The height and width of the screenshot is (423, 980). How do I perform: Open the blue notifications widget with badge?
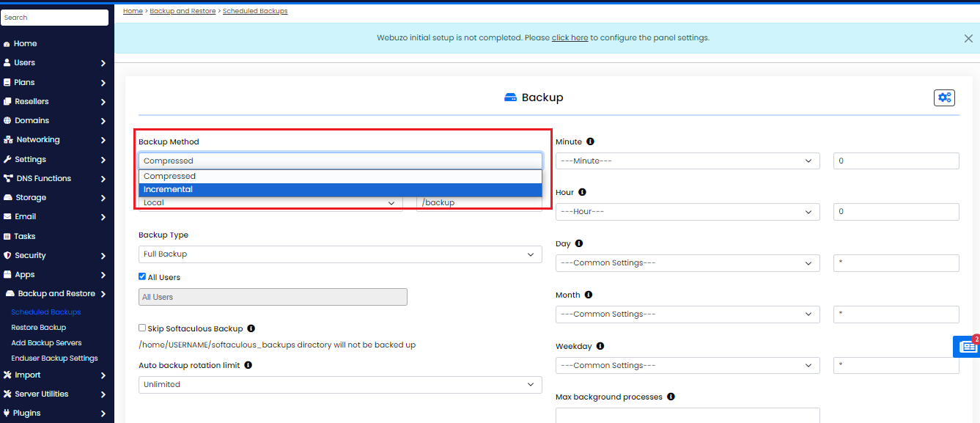(x=967, y=346)
